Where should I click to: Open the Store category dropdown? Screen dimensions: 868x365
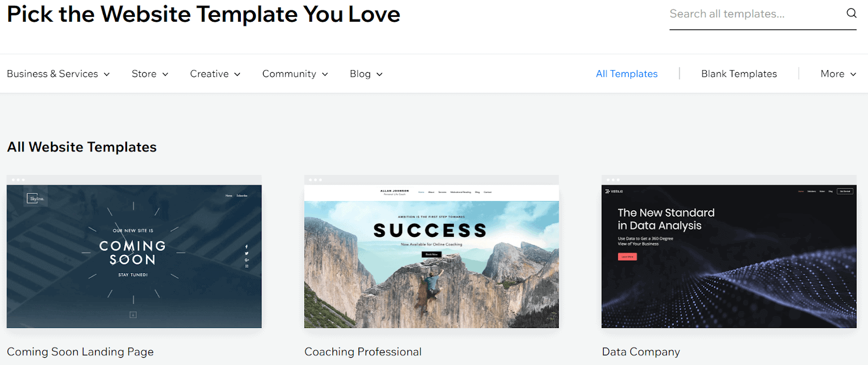coord(150,74)
